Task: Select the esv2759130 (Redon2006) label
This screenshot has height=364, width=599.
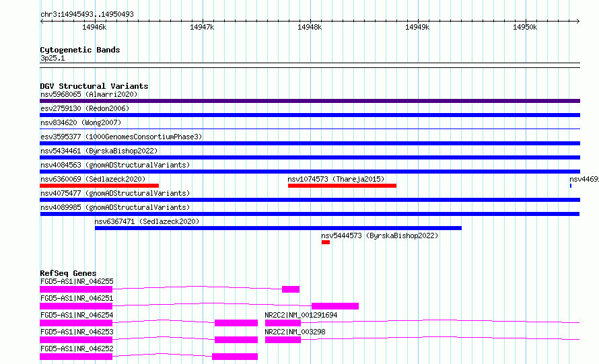Action: coord(85,108)
